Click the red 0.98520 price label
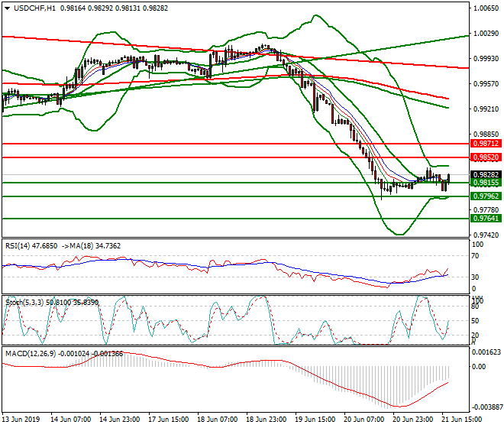This screenshot has width=504, height=428. [x=486, y=157]
